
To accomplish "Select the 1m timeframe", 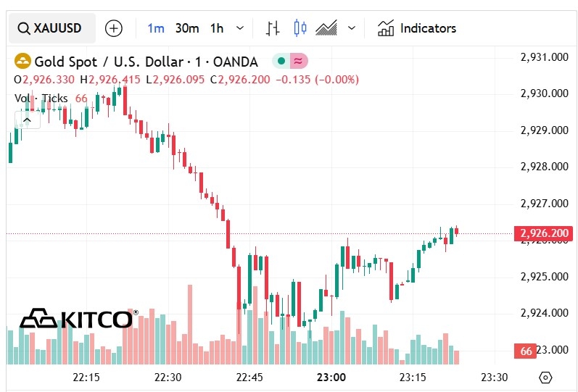I will click(156, 28).
